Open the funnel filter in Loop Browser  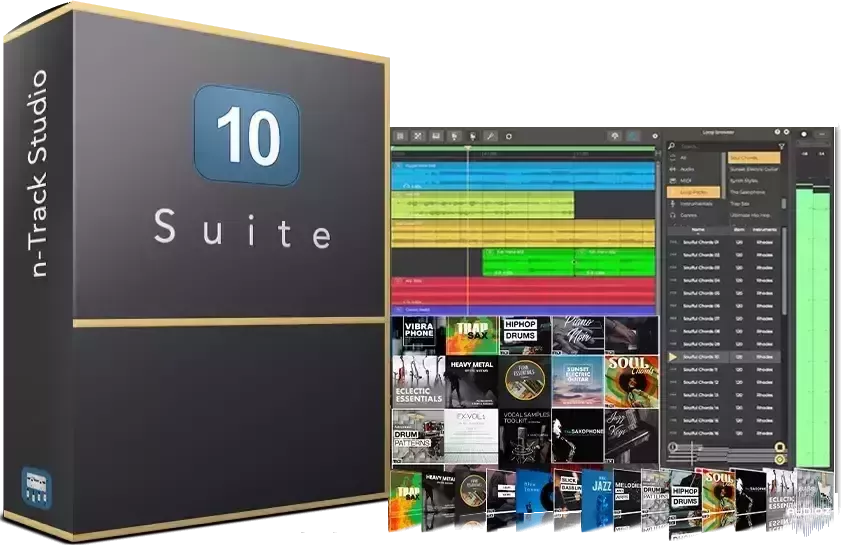pos(781,146)
